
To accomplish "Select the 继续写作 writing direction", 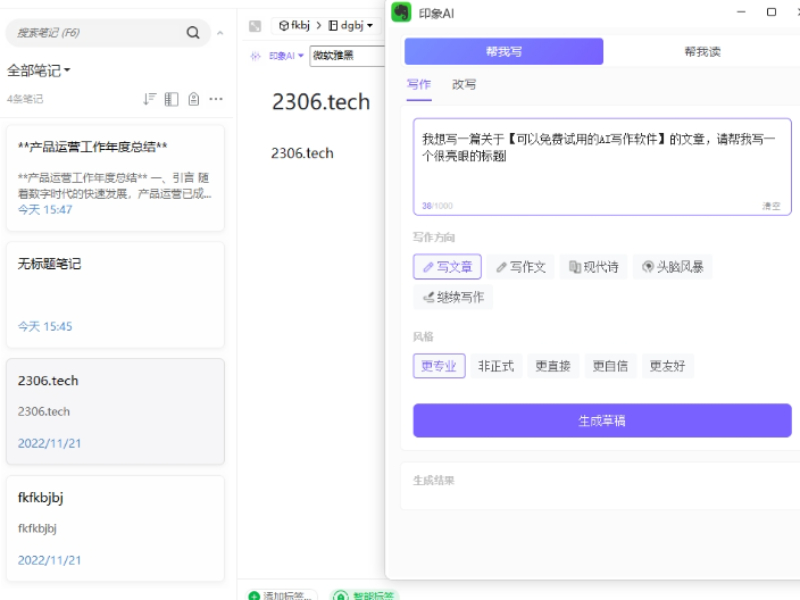I will 453,297.
